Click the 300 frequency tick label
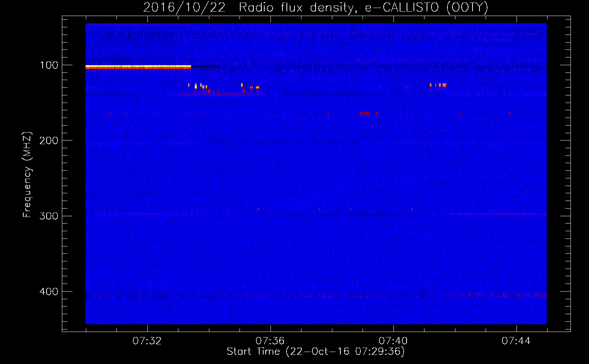 (x=49, y=216)
